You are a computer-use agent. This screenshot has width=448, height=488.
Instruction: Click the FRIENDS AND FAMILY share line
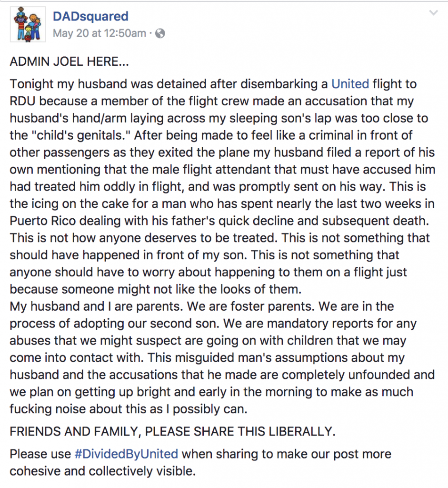coord(172,432)
